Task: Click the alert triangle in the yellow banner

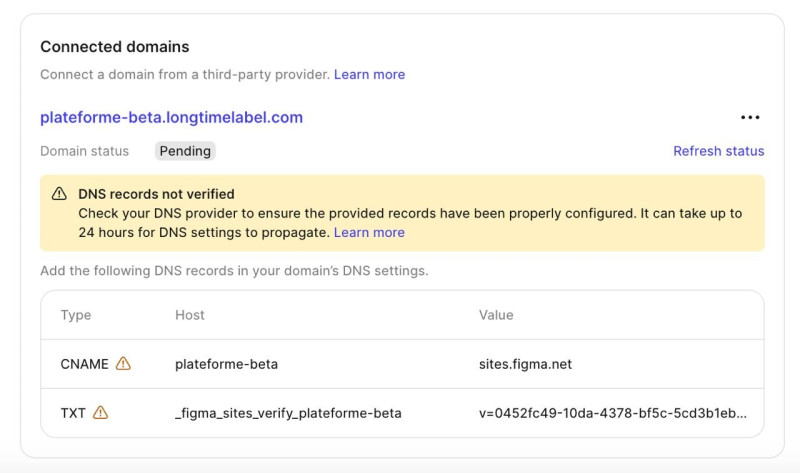Action: tap(60, 194)
